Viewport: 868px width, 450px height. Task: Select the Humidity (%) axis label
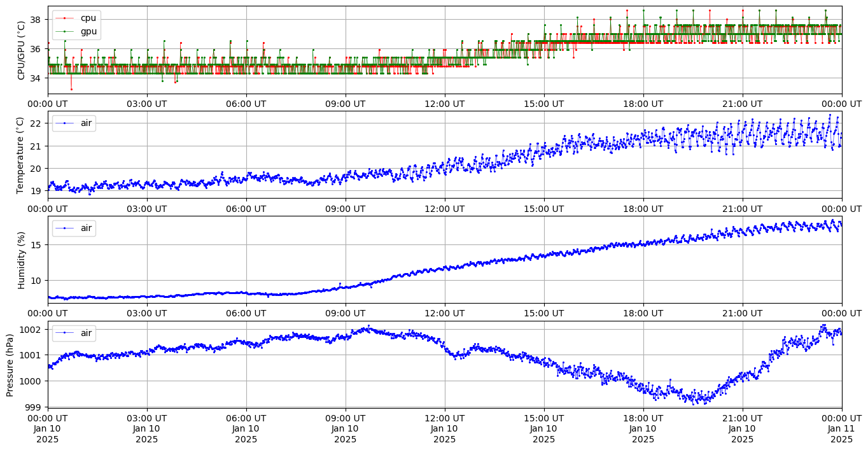(21, 260)
